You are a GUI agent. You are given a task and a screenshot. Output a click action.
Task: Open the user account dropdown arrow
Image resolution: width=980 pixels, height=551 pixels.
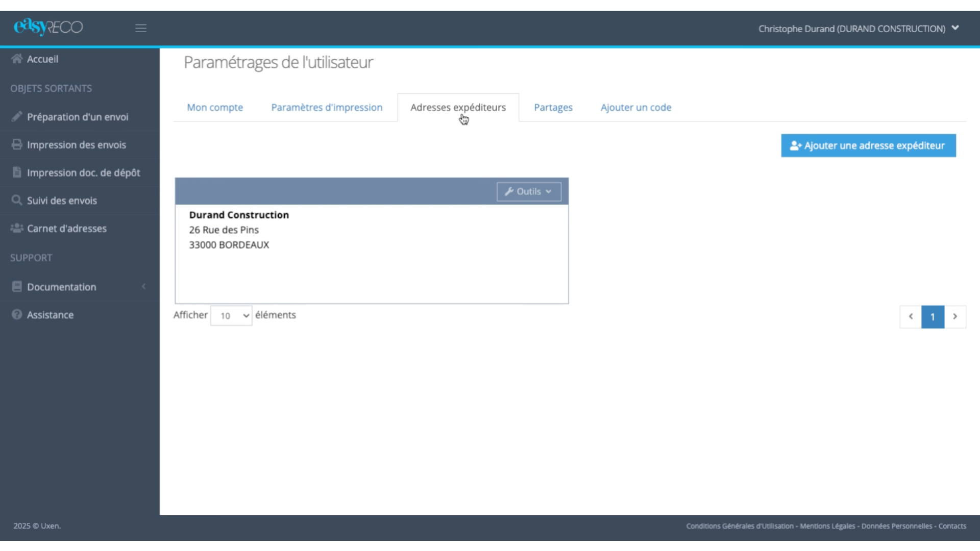(x=955, y=28)
